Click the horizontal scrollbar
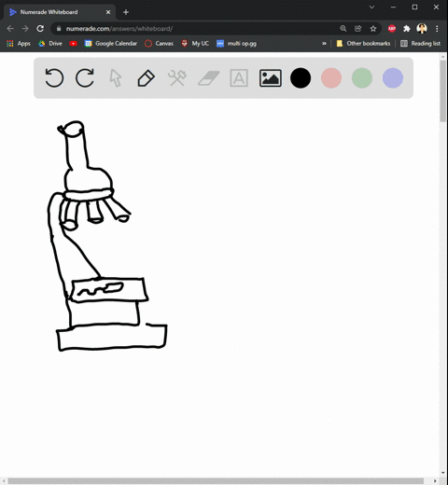448x485 pixels. (216, 481)
